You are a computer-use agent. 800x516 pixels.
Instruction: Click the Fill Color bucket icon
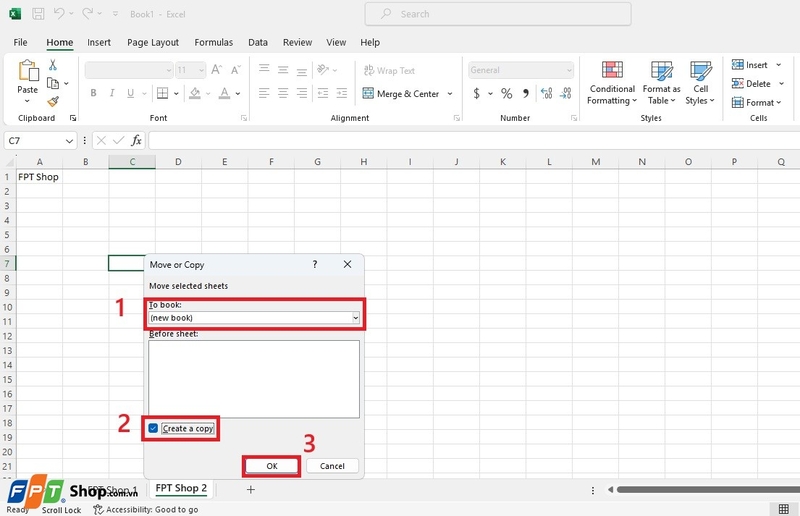point(195,93)
